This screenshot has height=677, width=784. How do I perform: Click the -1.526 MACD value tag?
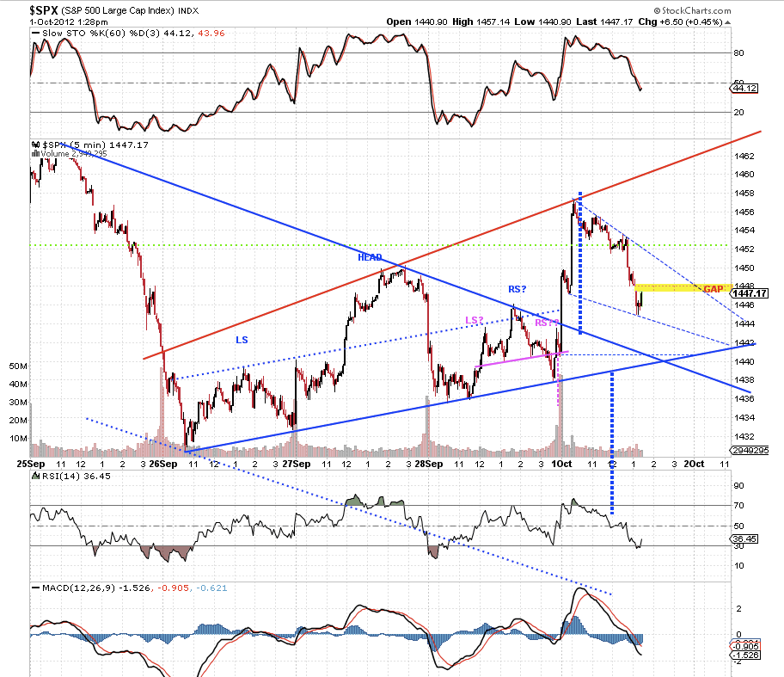pos(745,655)
